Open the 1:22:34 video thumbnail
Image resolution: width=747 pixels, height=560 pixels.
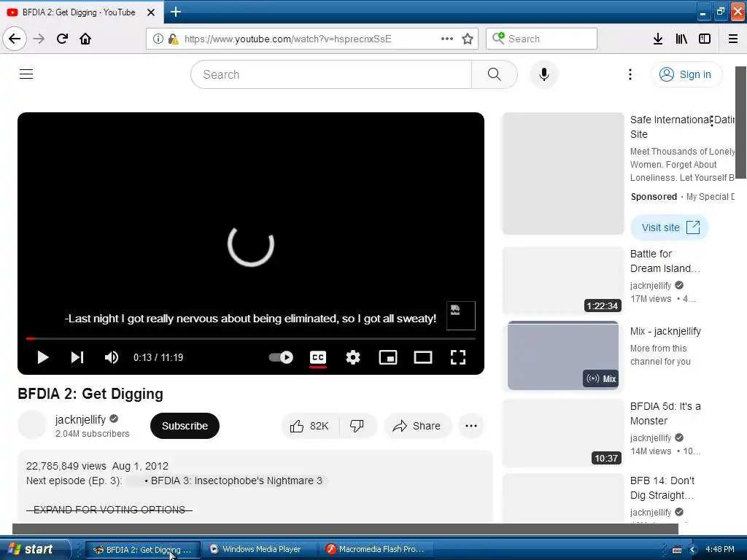[x=563, y=281]
